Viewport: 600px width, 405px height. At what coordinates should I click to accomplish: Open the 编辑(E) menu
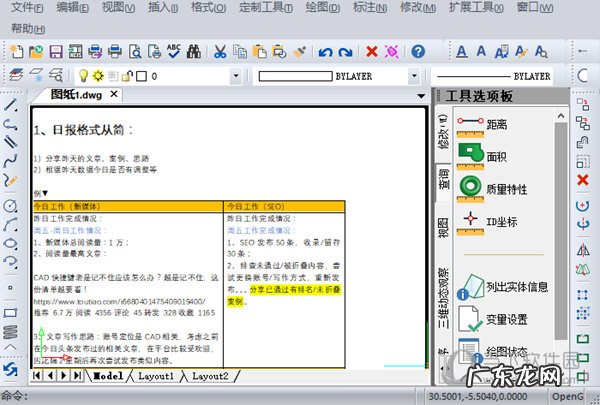[x=73, y=7]
